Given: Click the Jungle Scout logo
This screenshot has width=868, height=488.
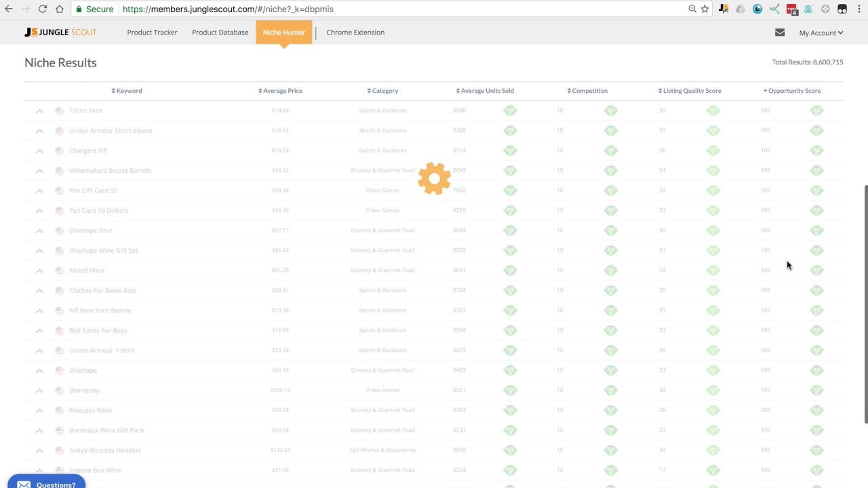Looking at the screenshot, I should 60,32.
